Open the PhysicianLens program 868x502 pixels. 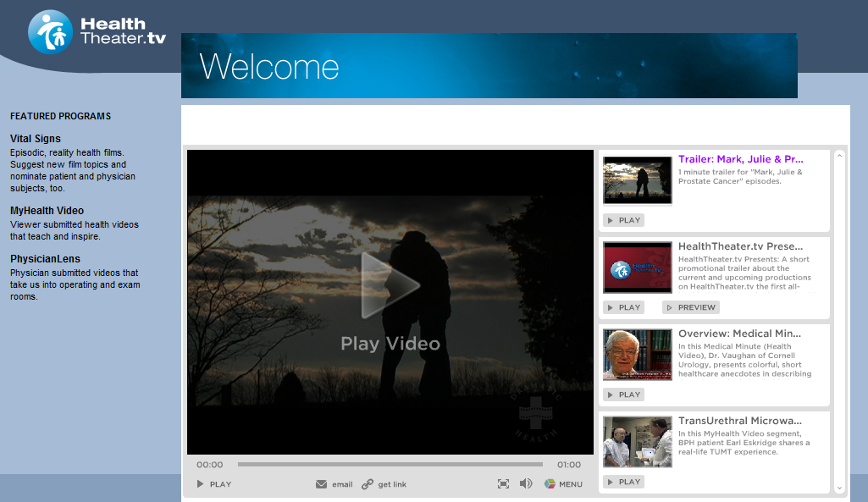[x=46, y=259]
